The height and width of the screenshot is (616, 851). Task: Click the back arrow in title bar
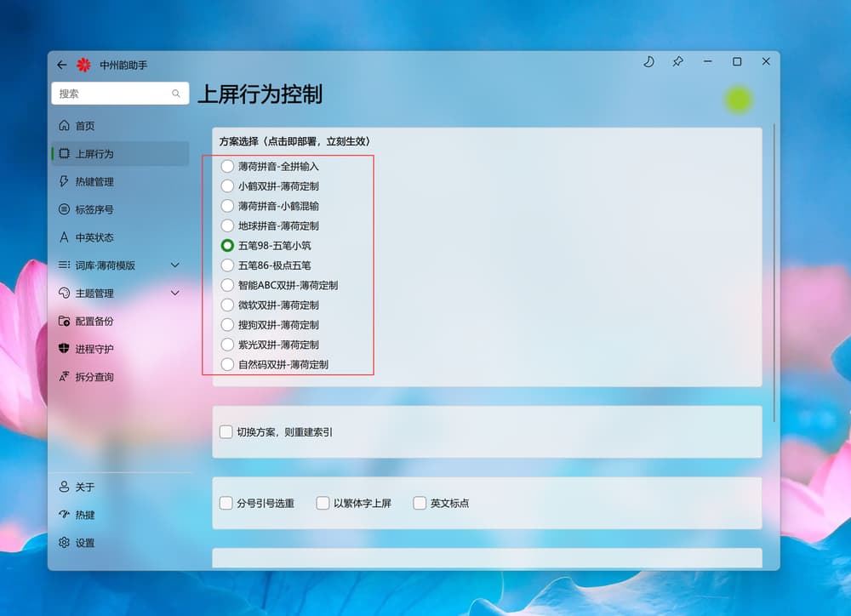tap(61, 65)
